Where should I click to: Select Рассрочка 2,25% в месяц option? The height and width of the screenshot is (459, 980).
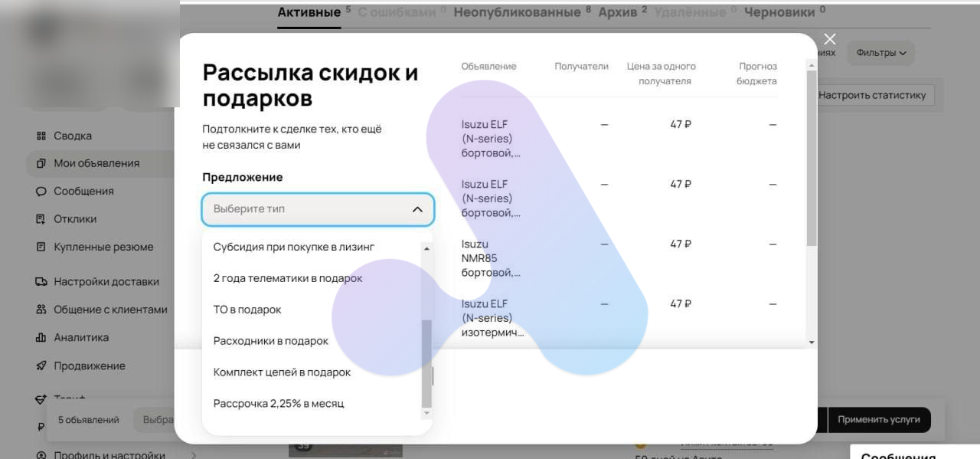click(279, 403)
